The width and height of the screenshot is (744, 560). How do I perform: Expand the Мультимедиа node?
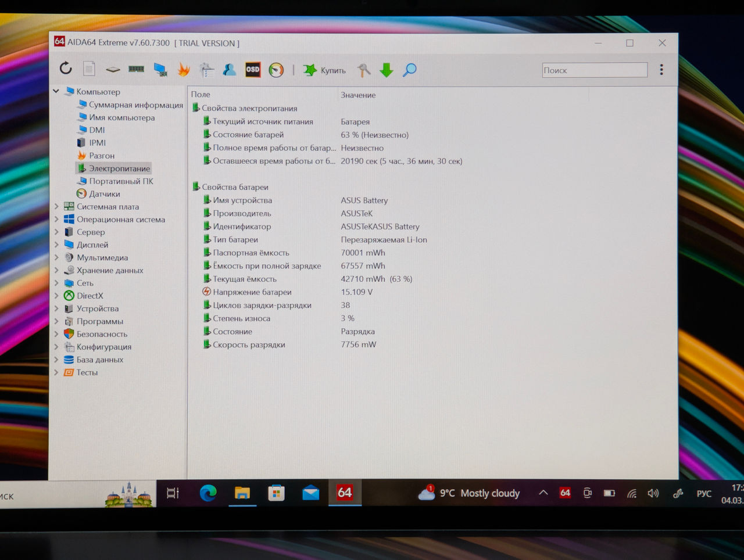[x=56, y=257]
